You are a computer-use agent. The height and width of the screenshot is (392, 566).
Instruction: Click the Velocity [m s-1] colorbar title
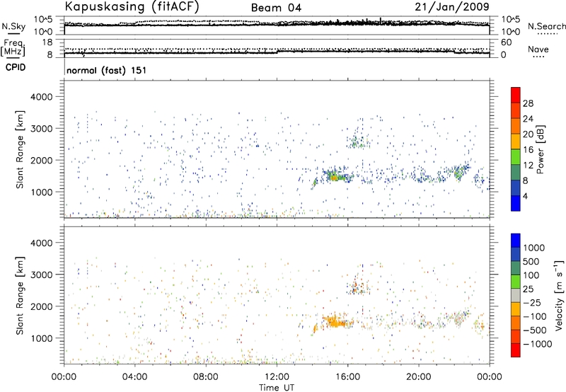click(x=558, y=295)
